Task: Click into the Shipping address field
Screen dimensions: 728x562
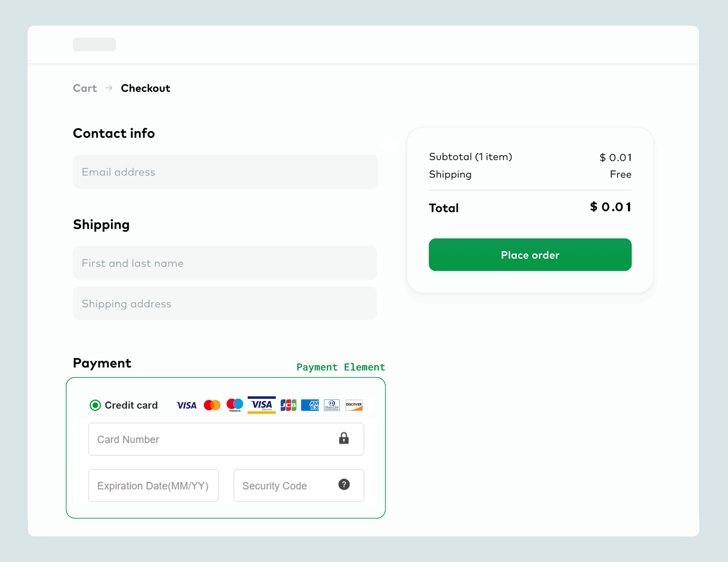Action: pos(224,304)
